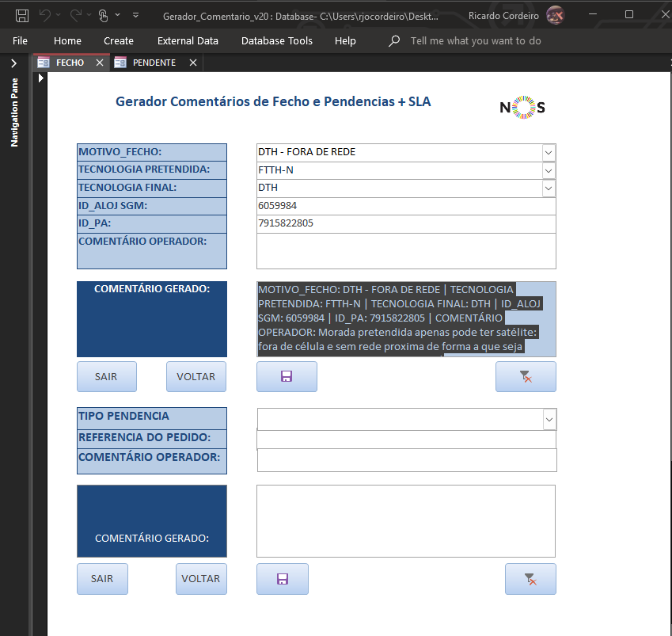The width and height of the screenshot is (672, 636).
Task: Open the Home ribbon tab
Action: 67,40
